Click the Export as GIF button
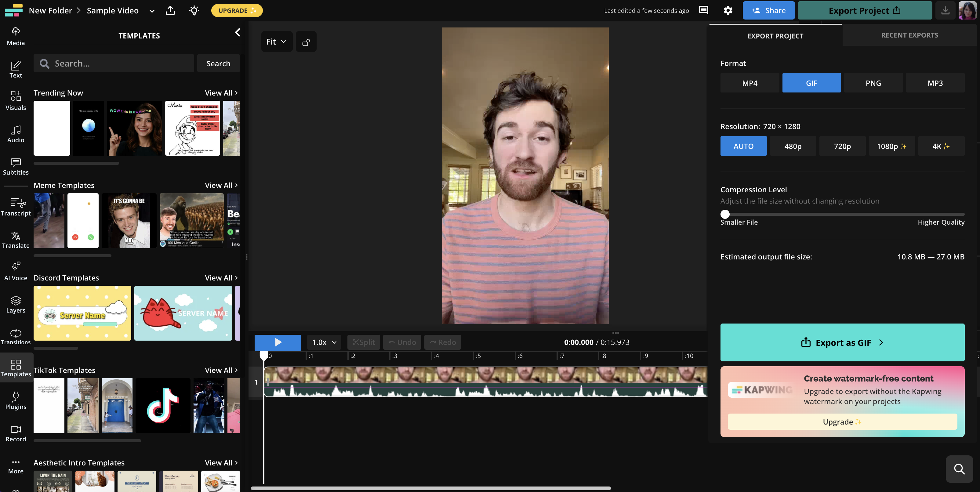980x492 pixels. pyautogui.click(x=842, y=342)
